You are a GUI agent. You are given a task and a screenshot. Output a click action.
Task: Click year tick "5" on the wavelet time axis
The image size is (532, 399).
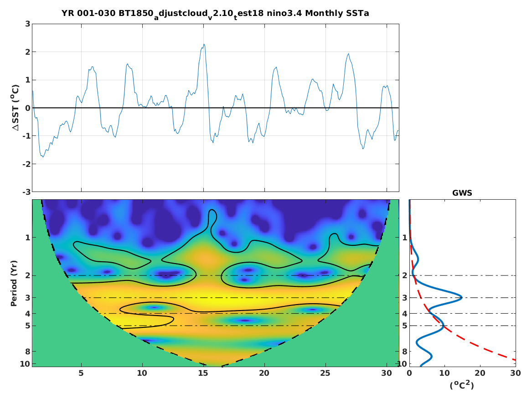(81, 373)
